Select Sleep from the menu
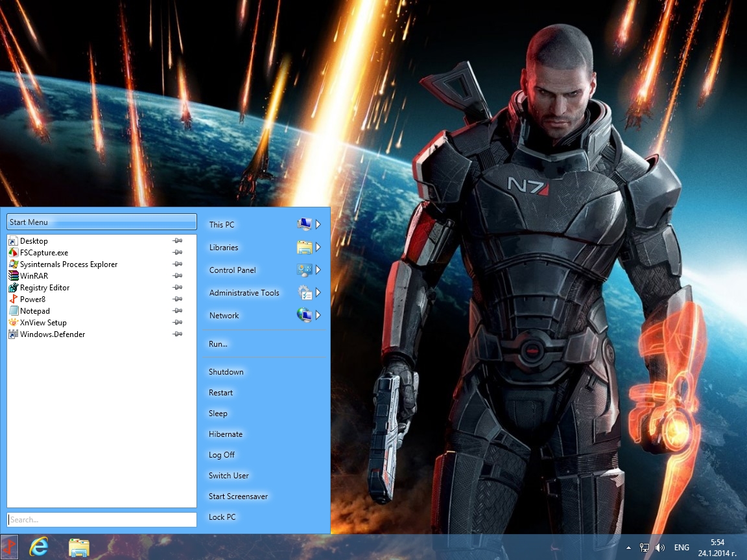The height and width of the screenshot is (560, 747). (218, 414)
